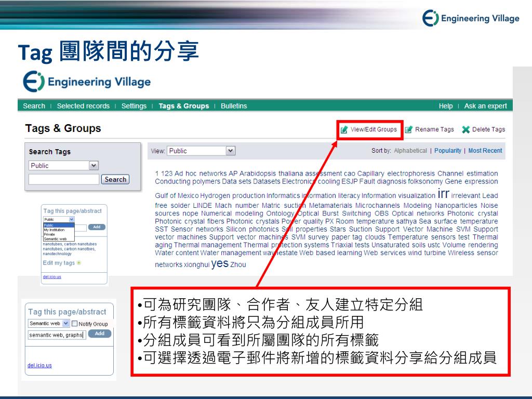532x399 pixels.
Task: Click the Rename Tags link
Action: pyautogui.click(x=434, y=129)
